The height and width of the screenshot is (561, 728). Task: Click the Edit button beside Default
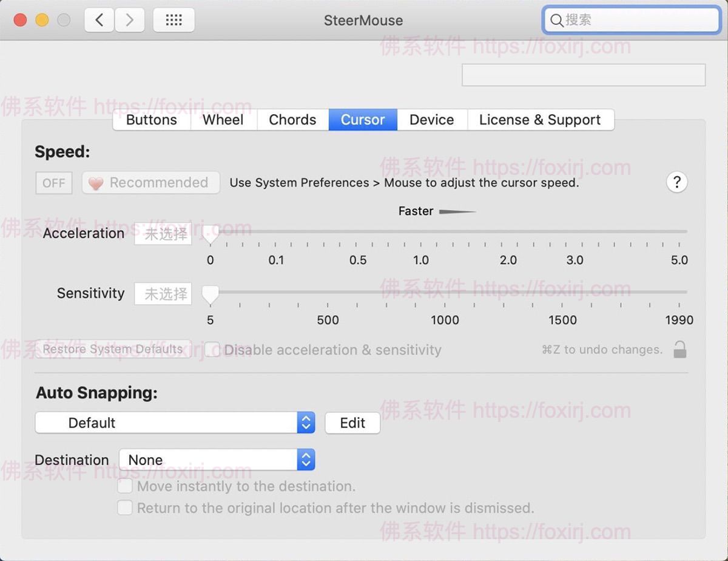coord(352,423)
